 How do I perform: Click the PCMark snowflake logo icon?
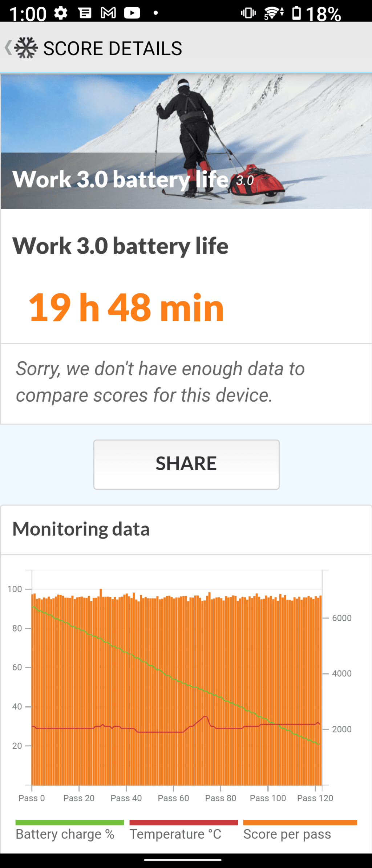click(x=26, y=48)
